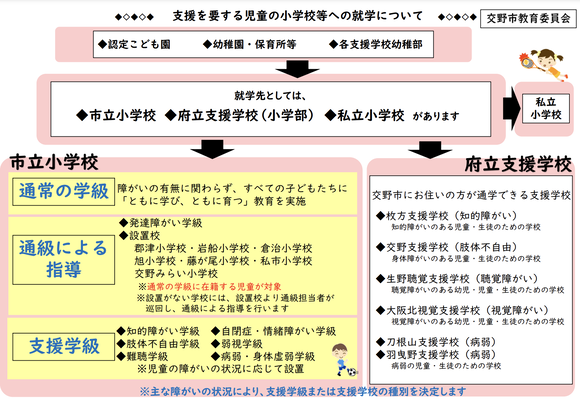Click ◆交野支援学校(肢体不自由)
The image size is (580, 400).
tap(446, 247)
